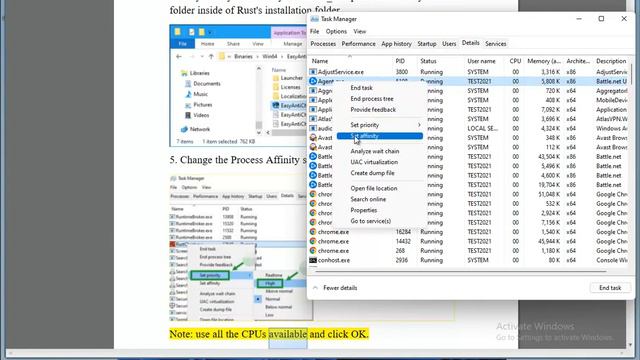
Task: Click Console Wi description cell
Action: tap(611, 260)
